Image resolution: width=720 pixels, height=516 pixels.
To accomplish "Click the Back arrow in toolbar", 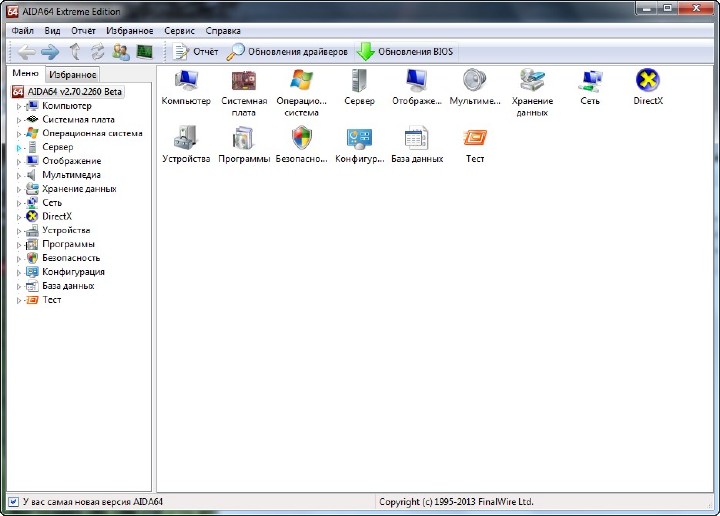I will point(27,51).
